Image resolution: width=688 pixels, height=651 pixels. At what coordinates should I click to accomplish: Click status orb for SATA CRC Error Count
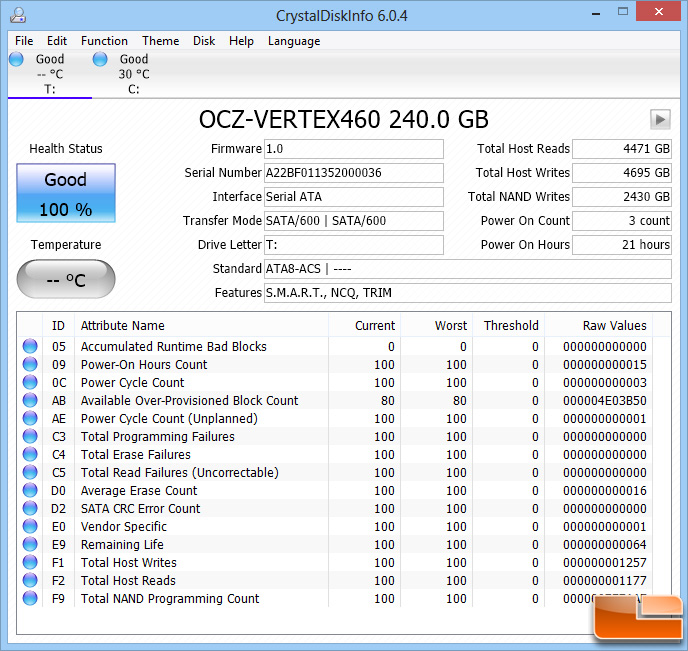pos(30,508)
